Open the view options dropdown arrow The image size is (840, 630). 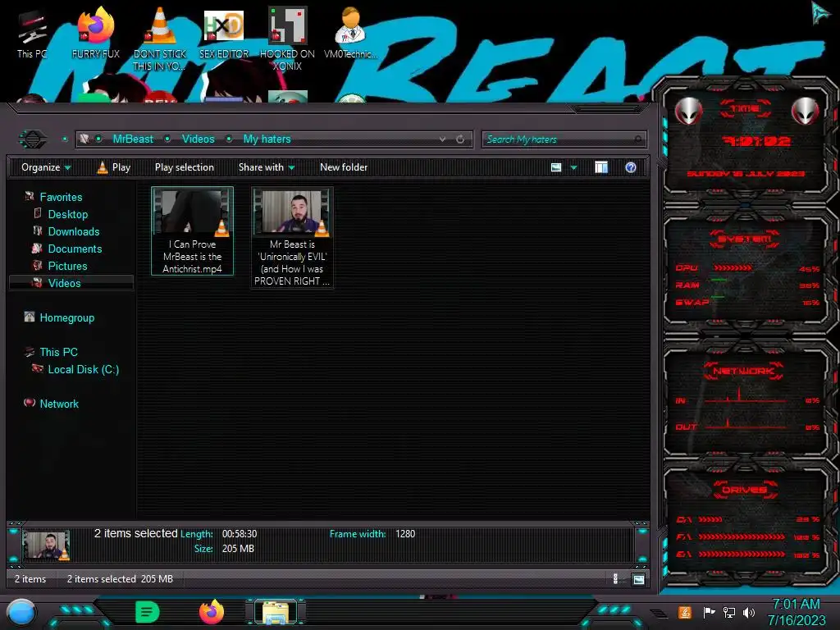[573, 167]
